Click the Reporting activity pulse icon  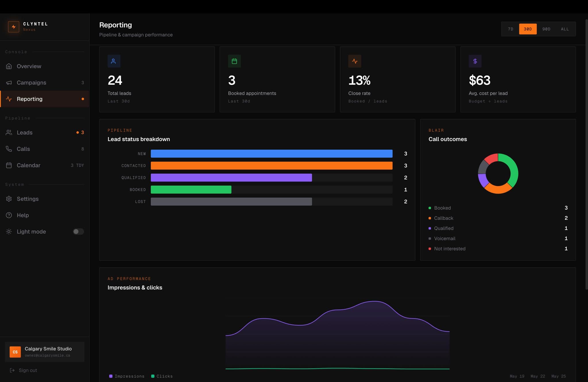[9, 99]
